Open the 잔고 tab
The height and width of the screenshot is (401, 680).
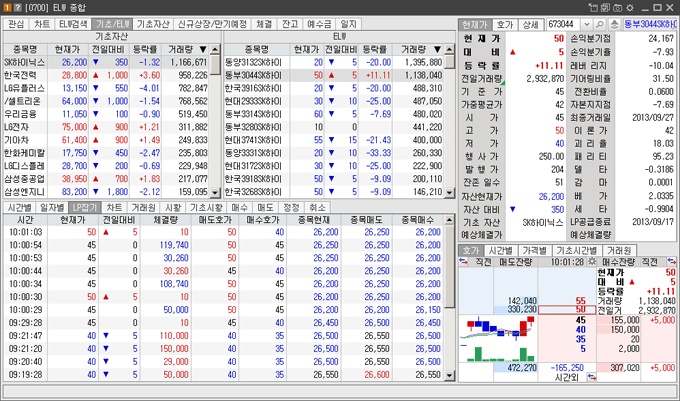[x=290, y=24]
